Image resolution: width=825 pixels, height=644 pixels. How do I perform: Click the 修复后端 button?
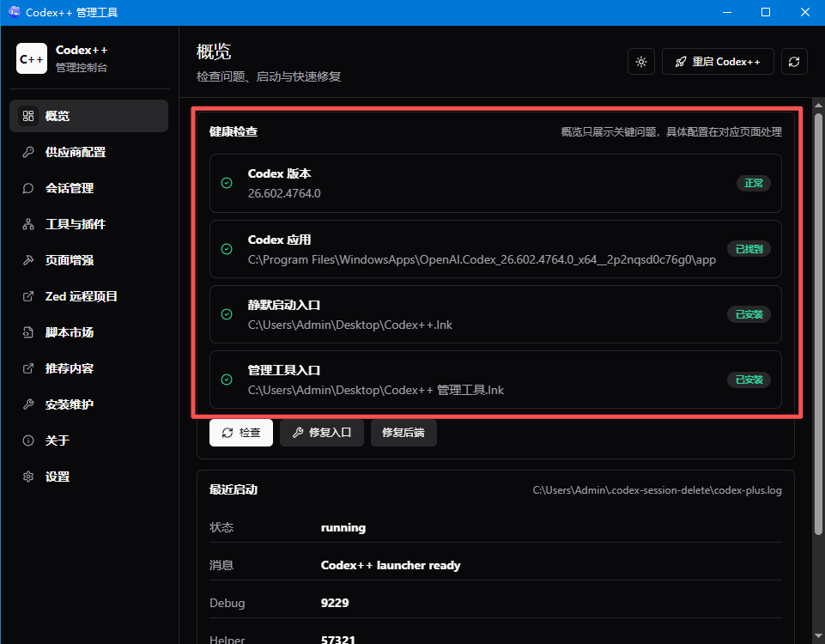click(x=403, y=433)
